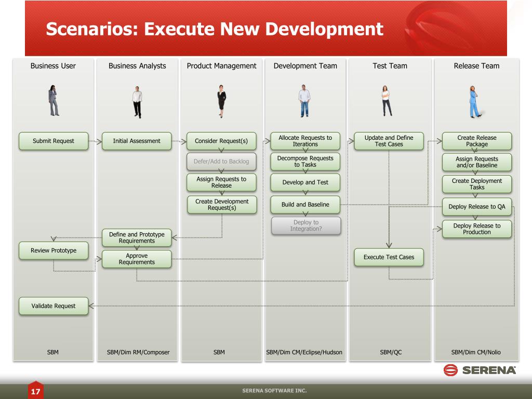The height and width of the screenshot is (399, 532).
Task: Click the Serena logo
Action: point(480,370)
